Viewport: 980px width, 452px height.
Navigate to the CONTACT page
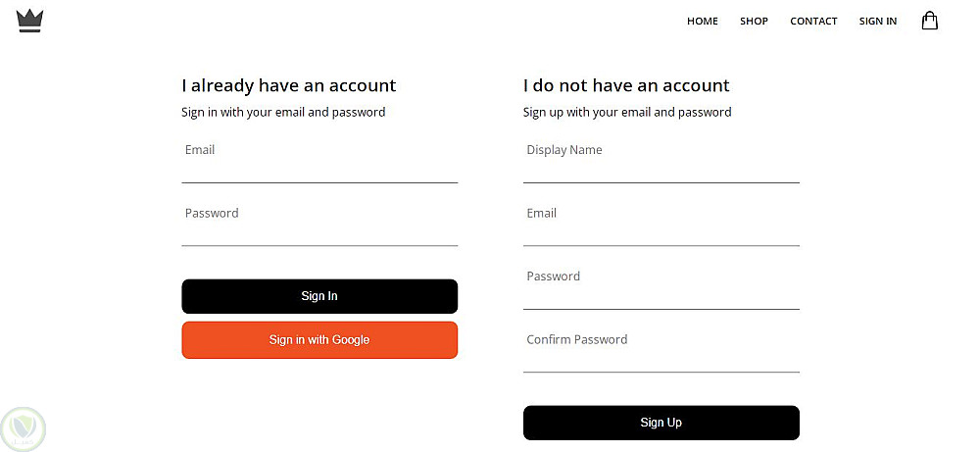click(x=813, y=22)
